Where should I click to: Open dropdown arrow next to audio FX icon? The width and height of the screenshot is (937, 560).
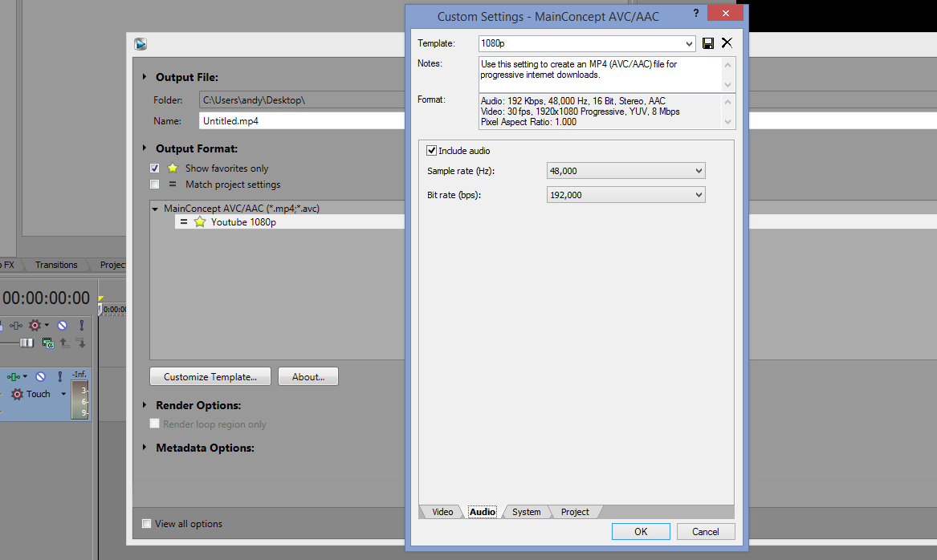[25, 377]
